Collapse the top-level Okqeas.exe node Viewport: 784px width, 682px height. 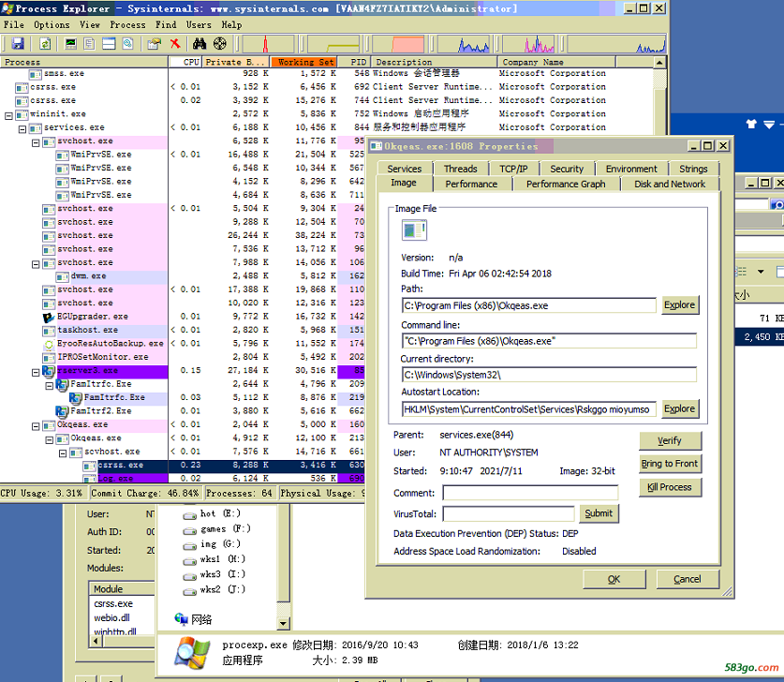tap(36, 426)
